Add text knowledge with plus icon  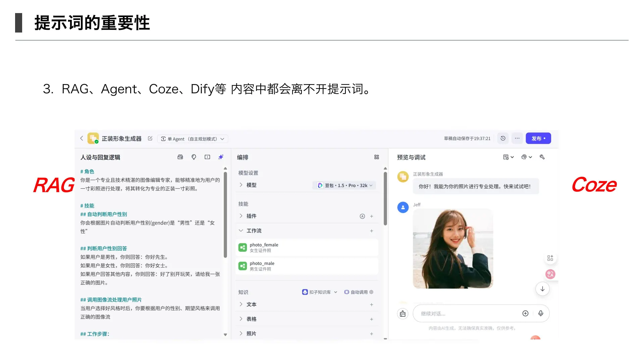coord(372,305)
